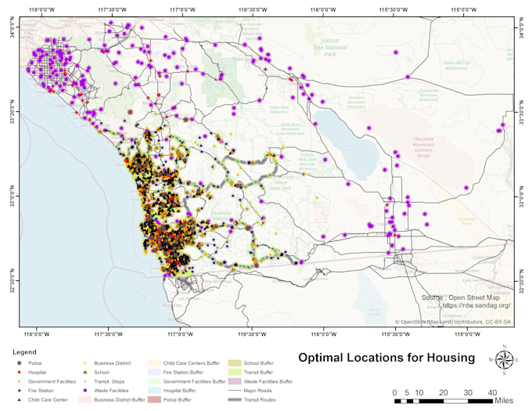Click the Transit Stops legend dot
532x411 pixels.
pyautogui.click(x=85, y=381)
